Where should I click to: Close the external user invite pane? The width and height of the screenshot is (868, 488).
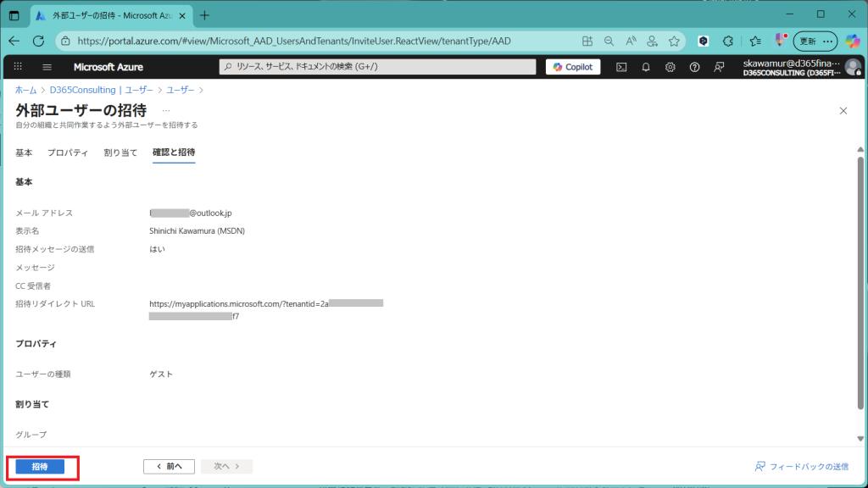point(843,111)
